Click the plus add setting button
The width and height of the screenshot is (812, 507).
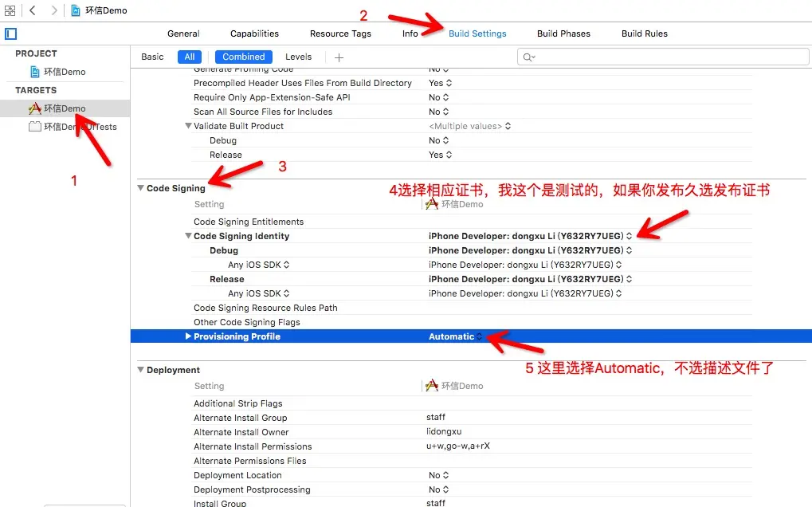point(339,57)
